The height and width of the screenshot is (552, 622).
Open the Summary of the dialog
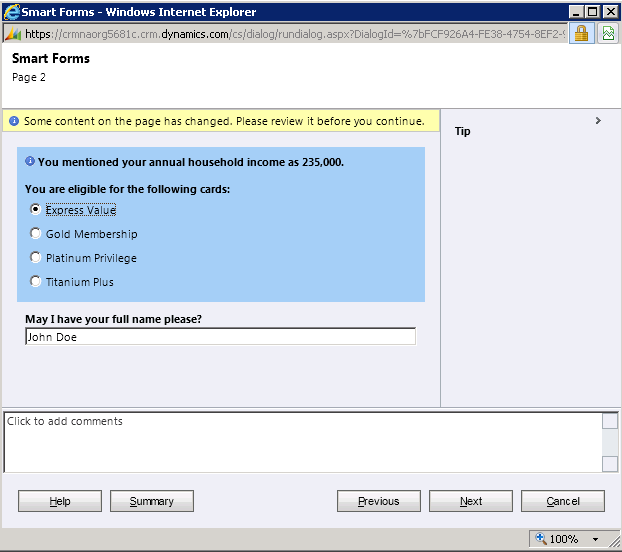151,501
